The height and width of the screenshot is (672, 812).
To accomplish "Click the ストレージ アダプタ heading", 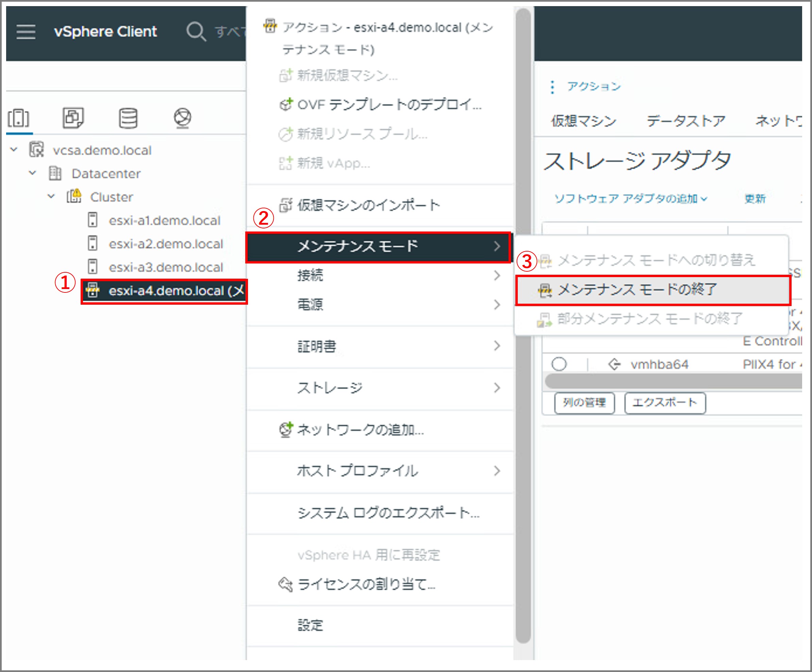I will pos(637,161).
